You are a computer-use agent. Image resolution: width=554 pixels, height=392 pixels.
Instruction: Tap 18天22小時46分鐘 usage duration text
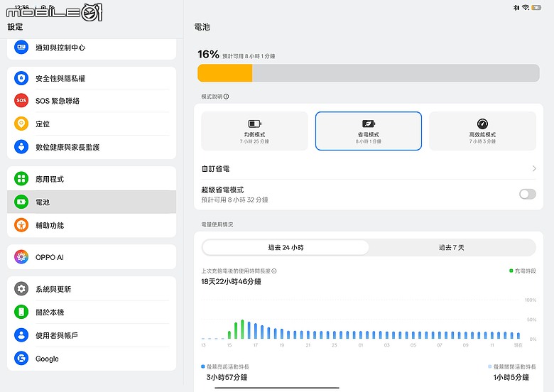[231, 281]
